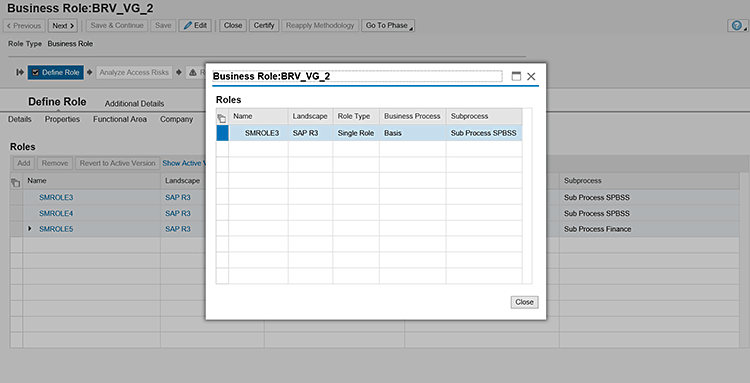Select the SMROLE3 row selector in dialog
This screenshot has width=750, height=383.
click(x=222, y=133)
